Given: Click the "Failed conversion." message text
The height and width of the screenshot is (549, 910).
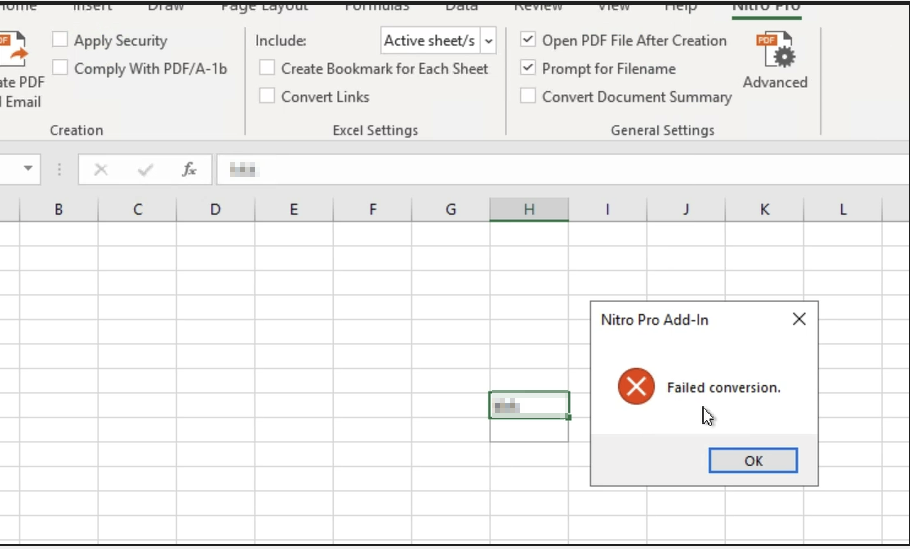Looking at the screenshot, I should pyautogui.click(x=724, y=387).
